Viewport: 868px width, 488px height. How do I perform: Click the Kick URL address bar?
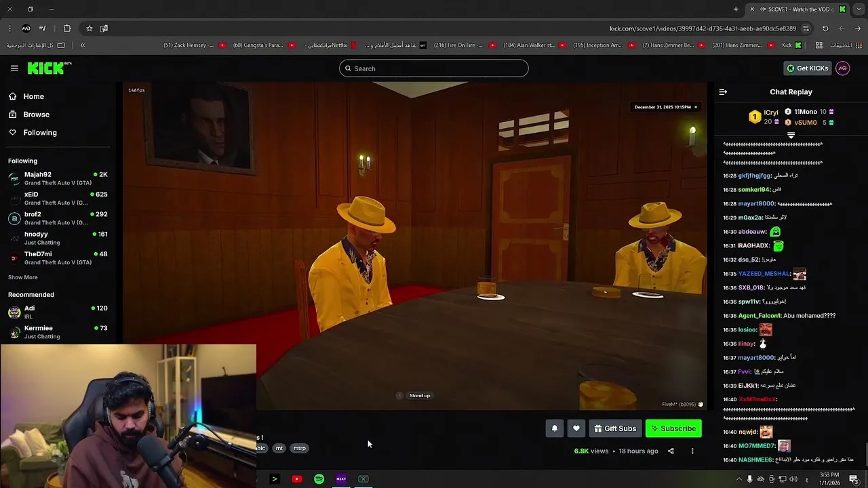(703, 28)
